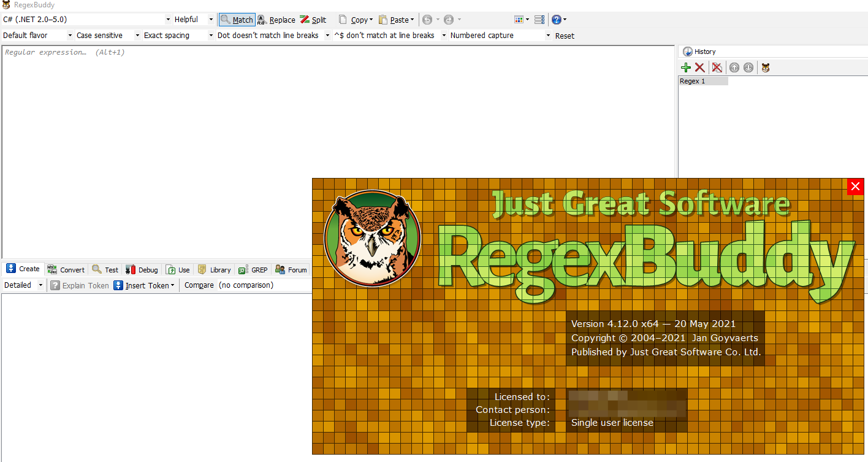Open the Numbered capture dropdown
The height and width of the screenshot is (462, 868).
pos(500,36)
